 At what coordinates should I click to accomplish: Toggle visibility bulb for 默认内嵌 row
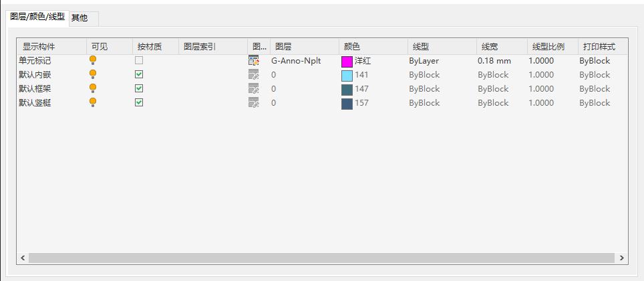tap(93, 74)
